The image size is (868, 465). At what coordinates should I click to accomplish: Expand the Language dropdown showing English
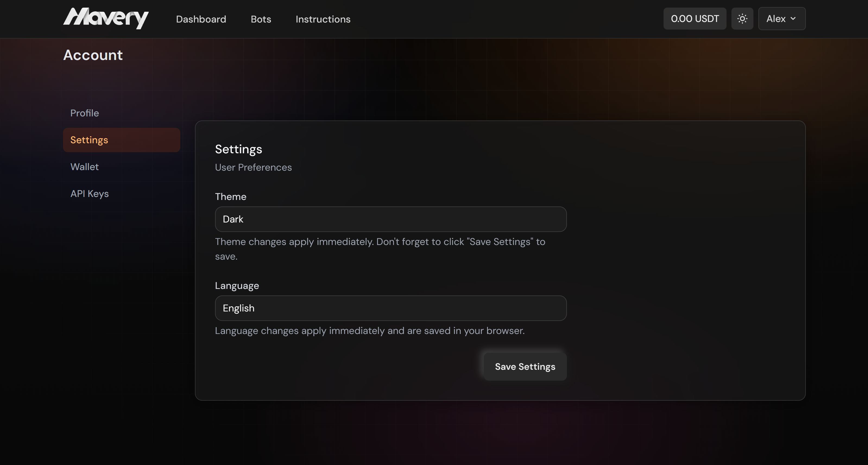point(390,308)
